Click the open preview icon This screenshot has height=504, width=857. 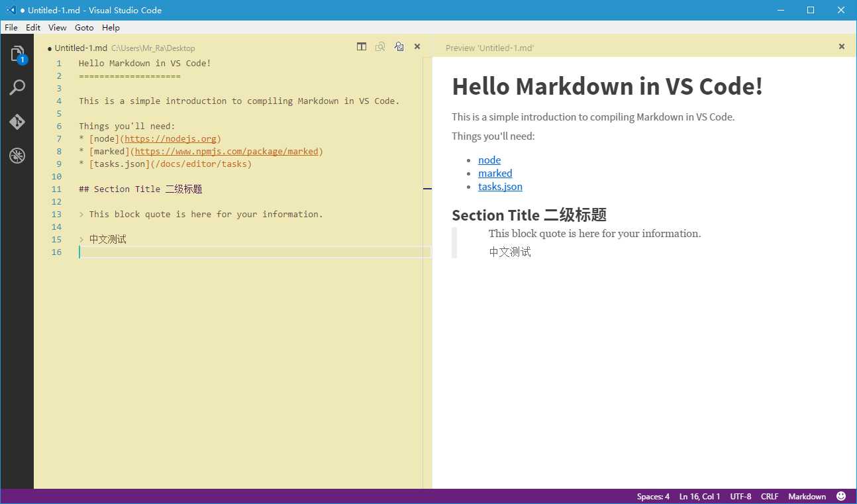[399, 47]
